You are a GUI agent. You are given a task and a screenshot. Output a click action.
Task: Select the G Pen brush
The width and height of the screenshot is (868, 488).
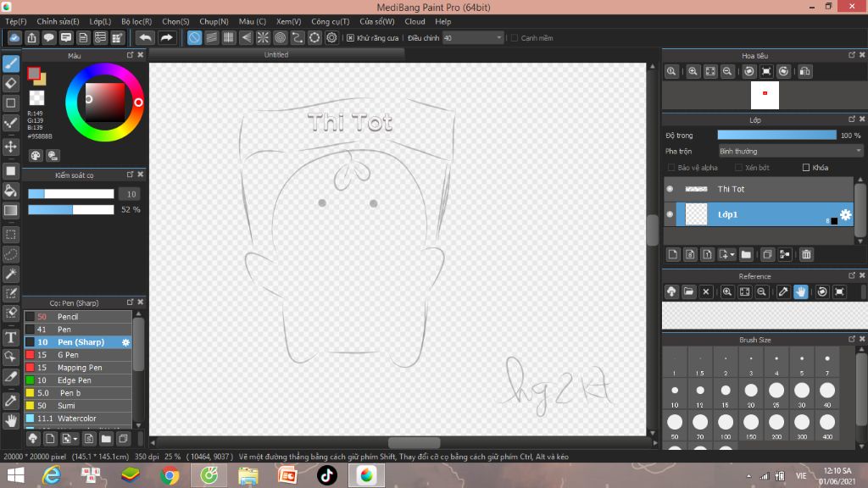pos(78,355)
